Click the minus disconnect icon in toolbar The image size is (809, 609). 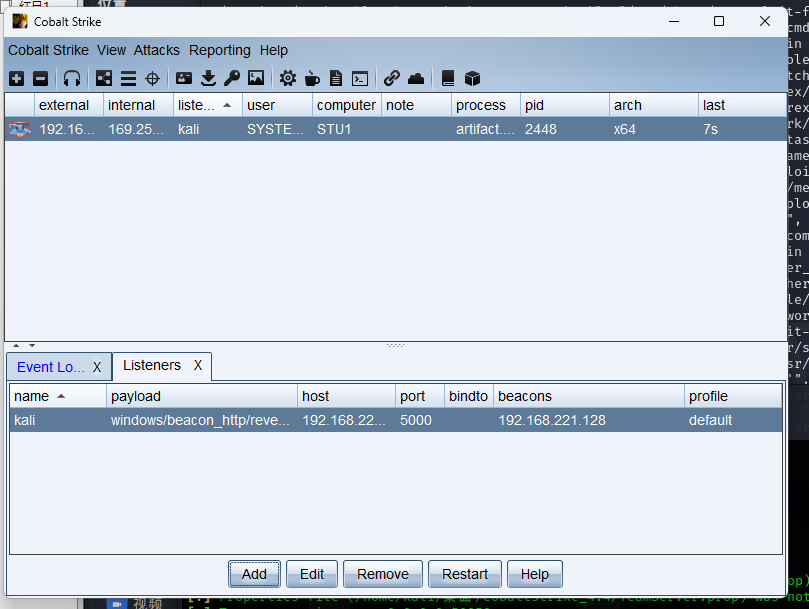41,78
